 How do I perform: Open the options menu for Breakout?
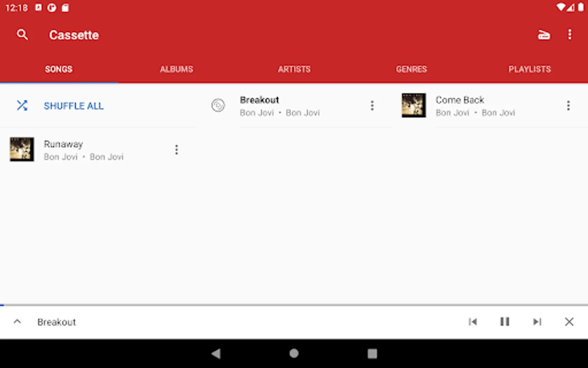372,105
